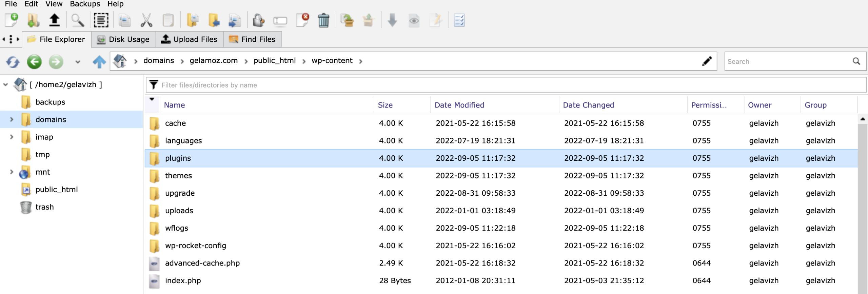Viewport: 868px width, 294px height.
Task: Open the View menu
Action: (x=54, y=4)
